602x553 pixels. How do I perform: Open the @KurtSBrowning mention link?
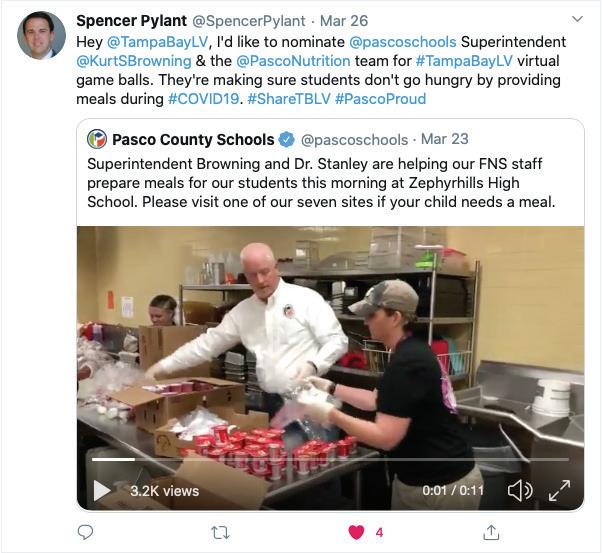pos(134,61)
